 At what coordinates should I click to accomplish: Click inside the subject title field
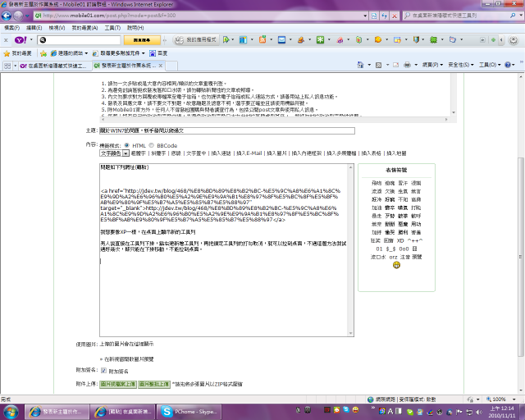[x=227, y=130]
